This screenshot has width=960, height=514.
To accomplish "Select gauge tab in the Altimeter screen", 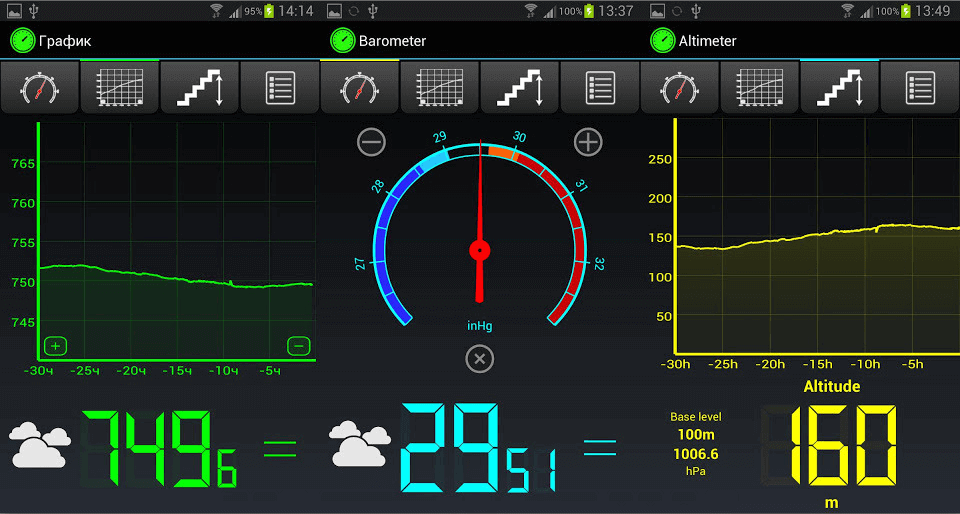I will coord(680,88).
